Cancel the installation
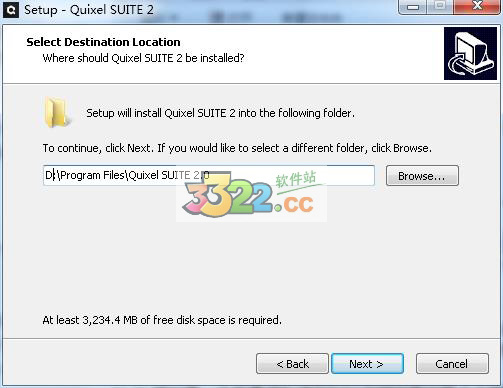 point(452,364)
